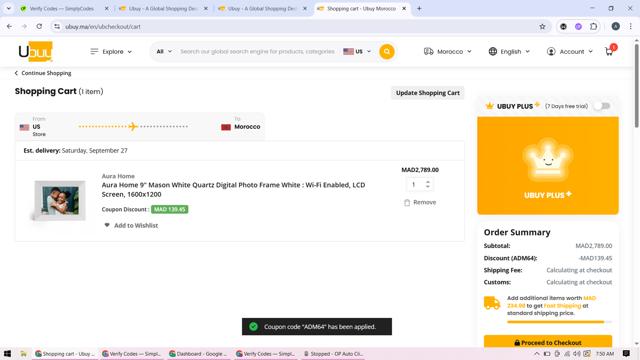Switch to the second Ubuy Global Shopping tab
This screenshot has width=640, height=360.
click(262, 9)
